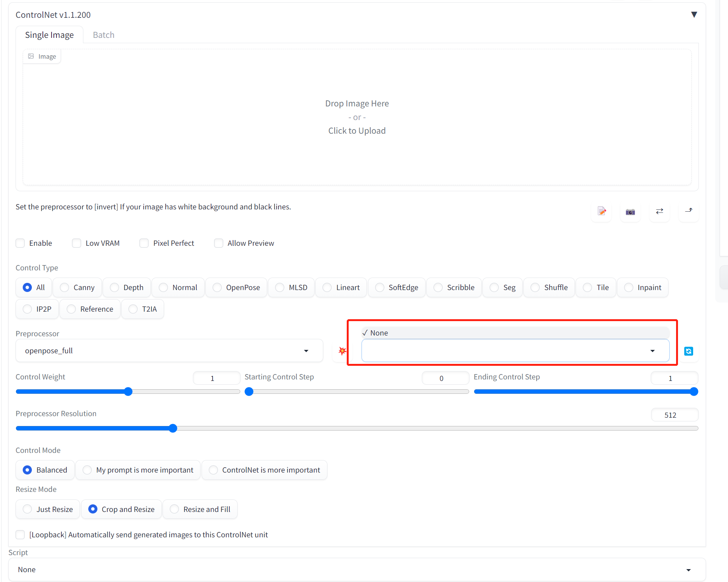This screenshot has width=728, height=582.
Task: Click the Preprocessor Resolution value field showing 512
Action: tap(674, 415)
